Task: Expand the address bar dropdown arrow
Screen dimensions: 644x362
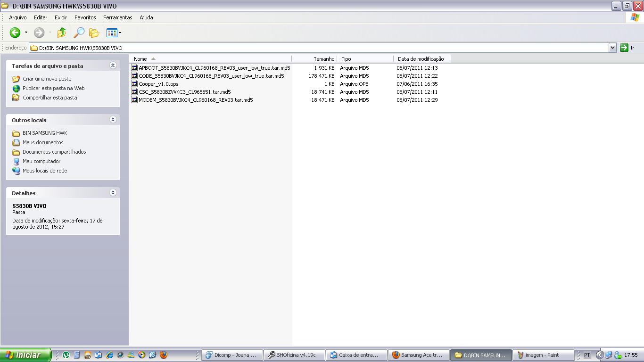Action: 612,48
